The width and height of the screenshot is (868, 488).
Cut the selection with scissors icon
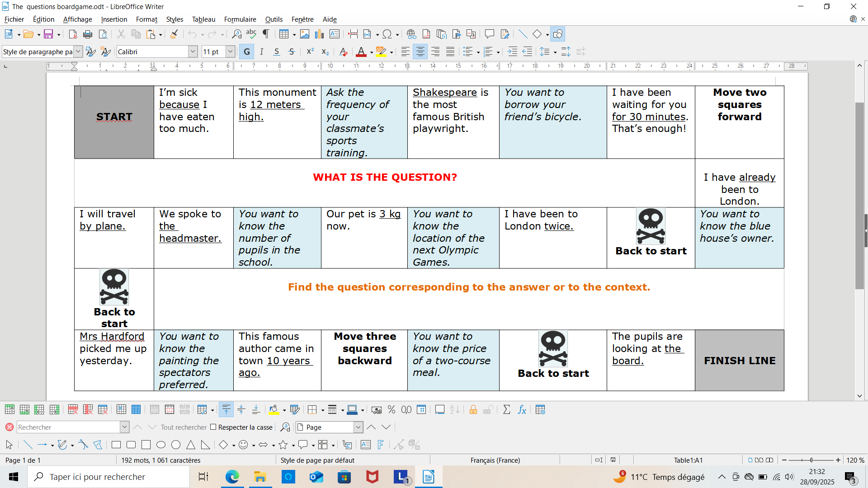pos(121,34)
